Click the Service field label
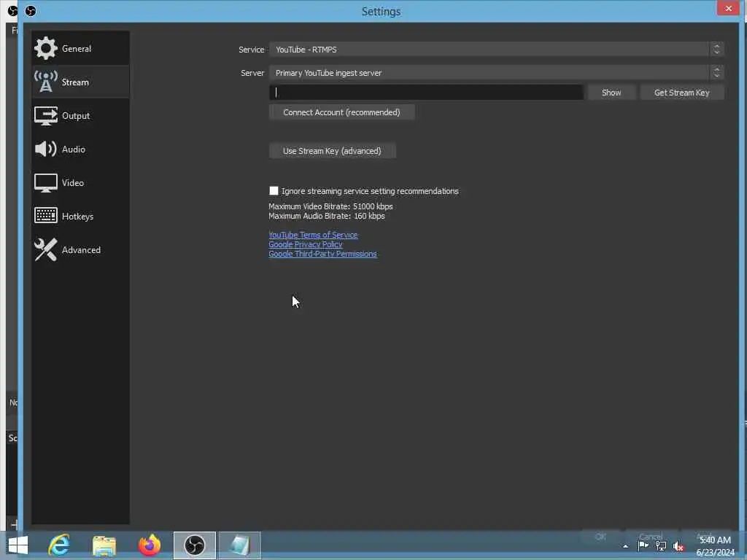 [x=251, y=50]
